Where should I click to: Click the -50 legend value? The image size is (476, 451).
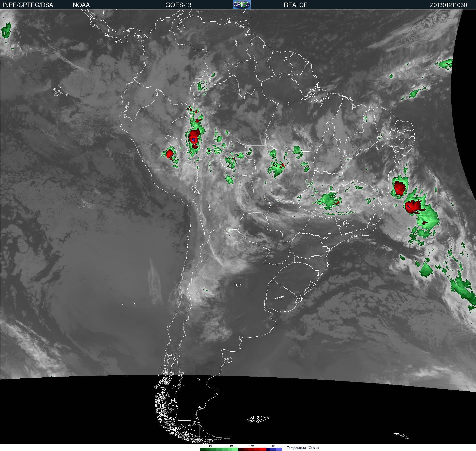click(x=210, y=446)
